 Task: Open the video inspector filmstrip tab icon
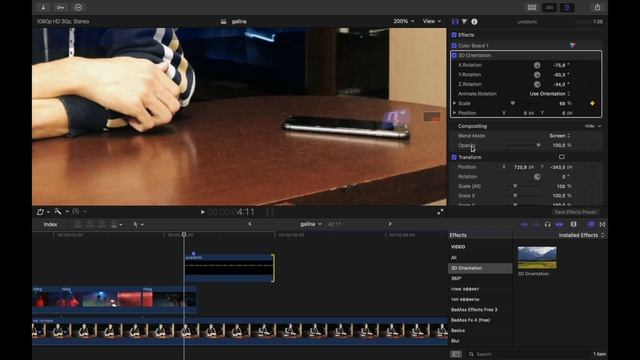point(455,21)
